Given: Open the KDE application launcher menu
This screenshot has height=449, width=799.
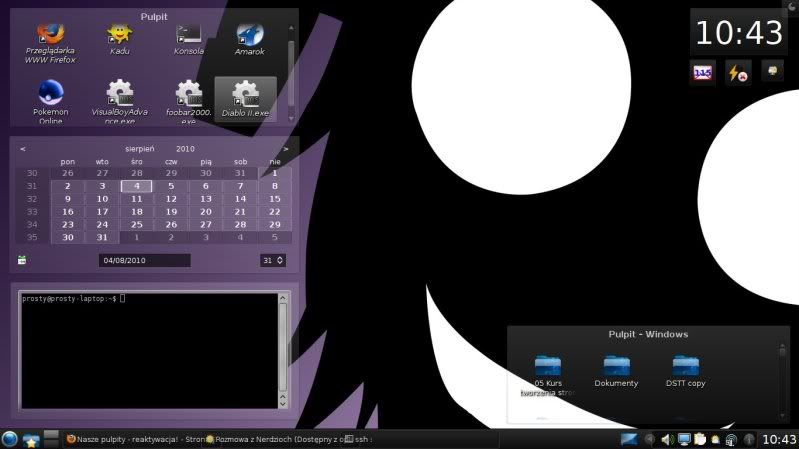Looking at the screenshot, I should (x=9, y=439).
